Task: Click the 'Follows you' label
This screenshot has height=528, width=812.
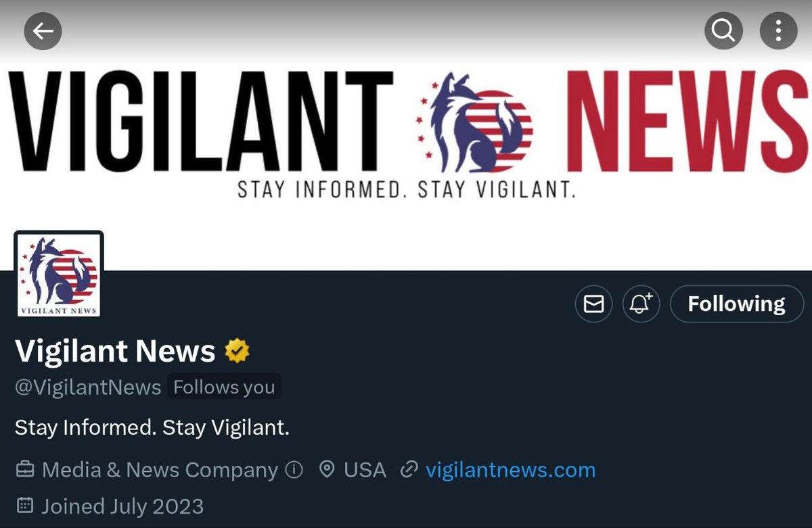Action: coord(224,387)
